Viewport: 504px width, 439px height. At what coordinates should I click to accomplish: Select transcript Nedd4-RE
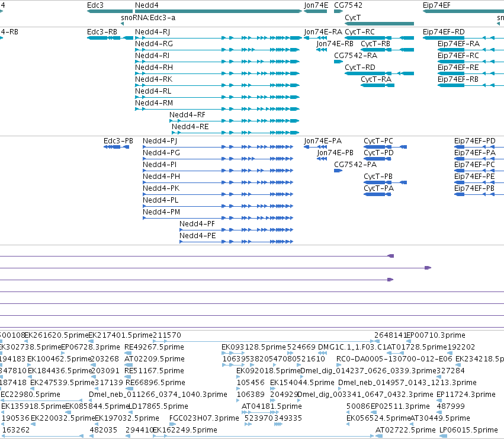[190, 127]
